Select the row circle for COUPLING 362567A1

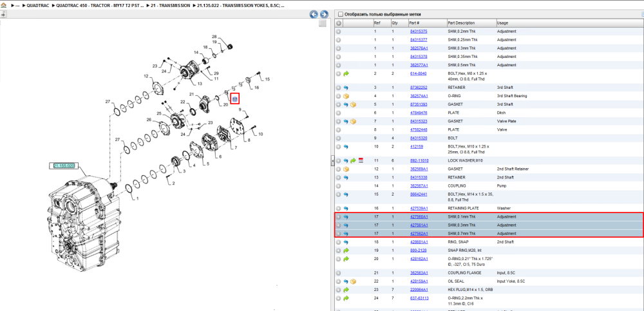click(339, 185)
